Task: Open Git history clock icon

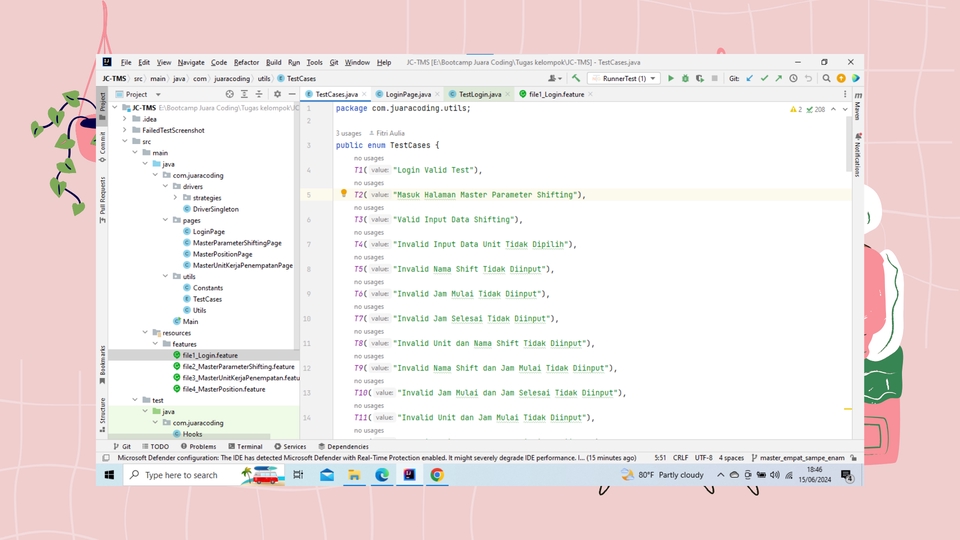Action: (x=793, y=78)
